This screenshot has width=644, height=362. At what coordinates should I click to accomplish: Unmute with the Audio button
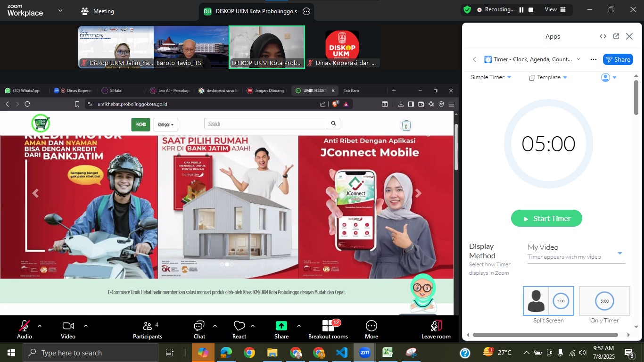pyautogui.click(x=25, y=329)
